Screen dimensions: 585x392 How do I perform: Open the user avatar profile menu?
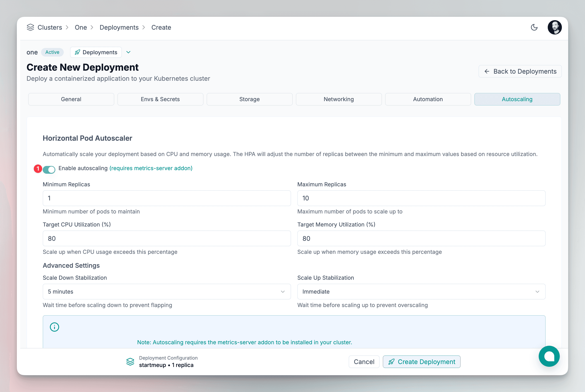coord(554,27)
